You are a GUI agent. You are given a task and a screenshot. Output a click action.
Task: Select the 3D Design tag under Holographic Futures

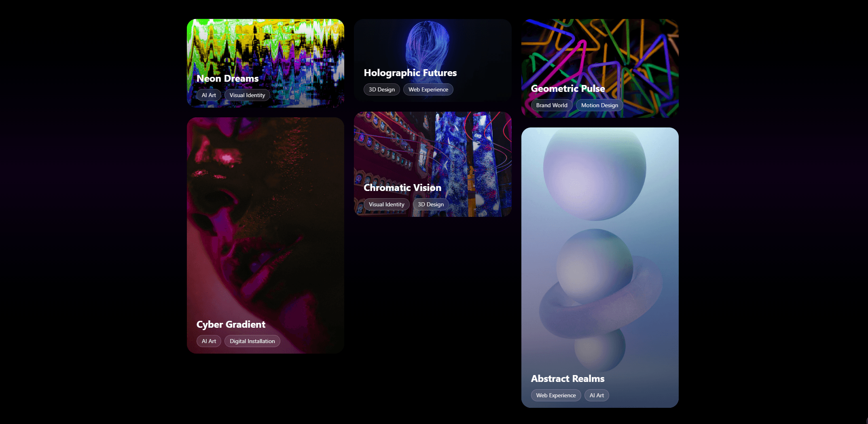381,89
